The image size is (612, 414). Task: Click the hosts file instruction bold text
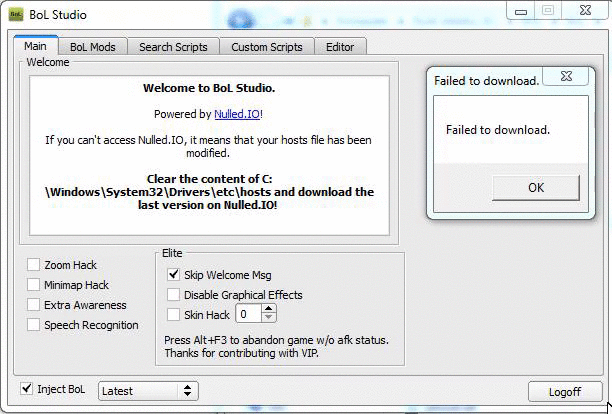click(209, 192)
